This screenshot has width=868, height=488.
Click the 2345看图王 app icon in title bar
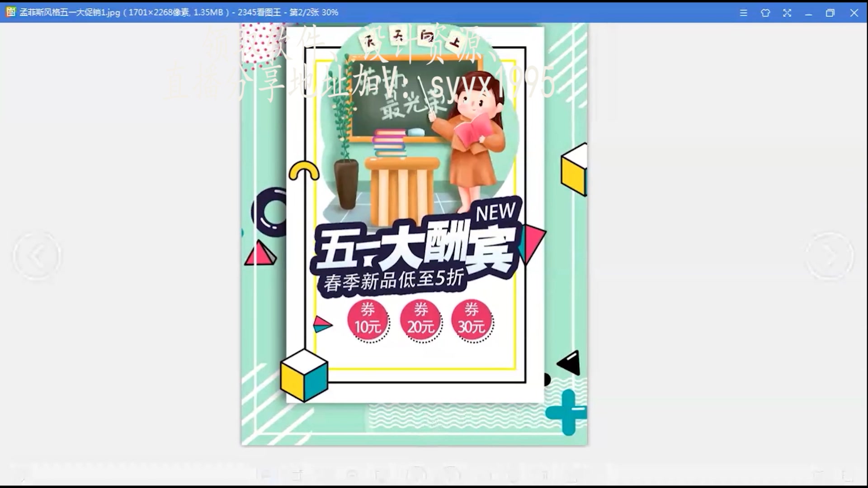click(11, 12)
